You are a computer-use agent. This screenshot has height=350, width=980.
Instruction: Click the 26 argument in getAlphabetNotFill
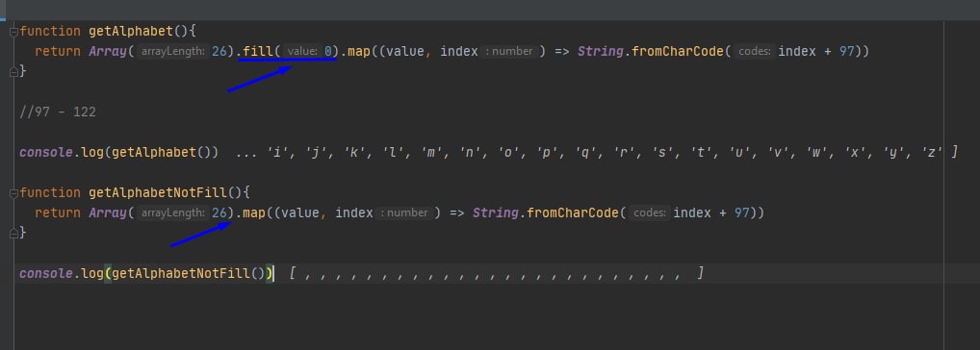(x=219, y=212)
